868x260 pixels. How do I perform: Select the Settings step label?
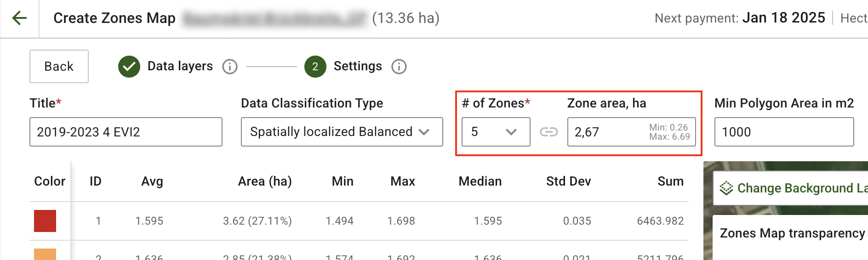(x=358, y=66)
